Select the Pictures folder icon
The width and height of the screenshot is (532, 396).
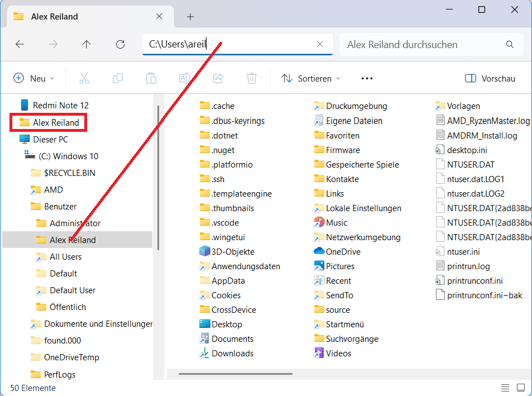(x=319, y=266)
